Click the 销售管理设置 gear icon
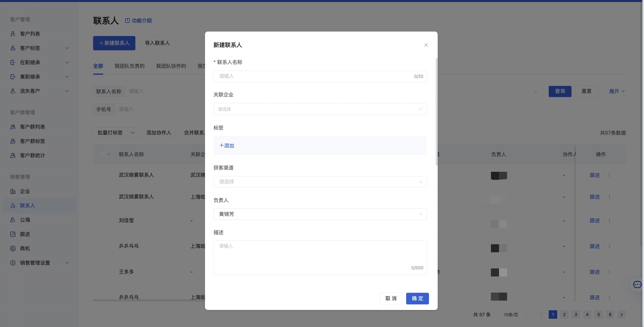The image size is (644, 327). pyautogui.click(x=13, y=263)
